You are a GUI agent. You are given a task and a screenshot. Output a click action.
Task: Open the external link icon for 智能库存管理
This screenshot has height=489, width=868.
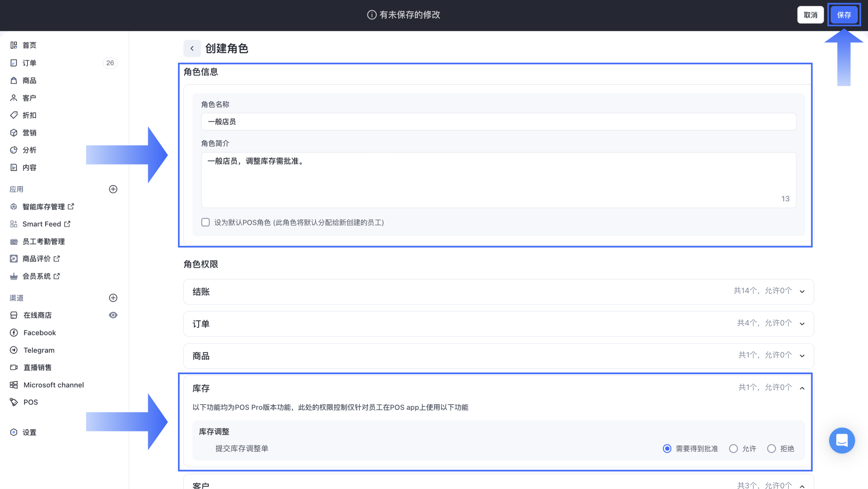click(x=71, y=206)
